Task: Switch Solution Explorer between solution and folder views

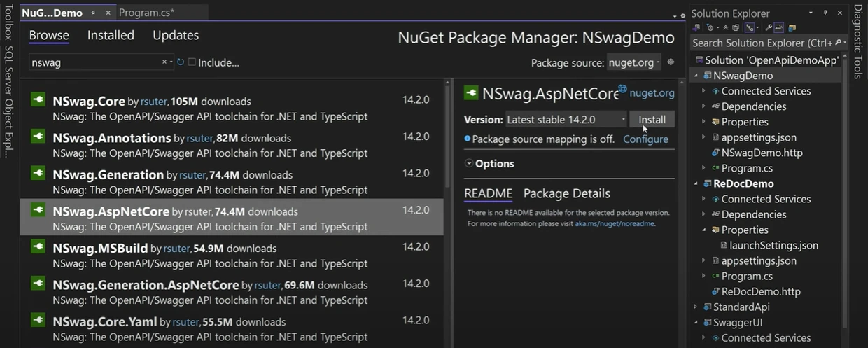Action: click(696, 27)
